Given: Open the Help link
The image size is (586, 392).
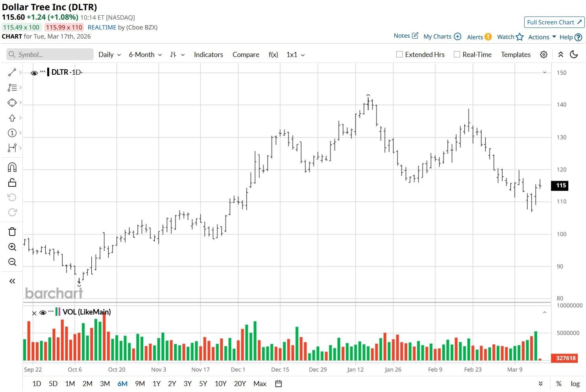Looking at the screenshot, I should tap(571, 37).
